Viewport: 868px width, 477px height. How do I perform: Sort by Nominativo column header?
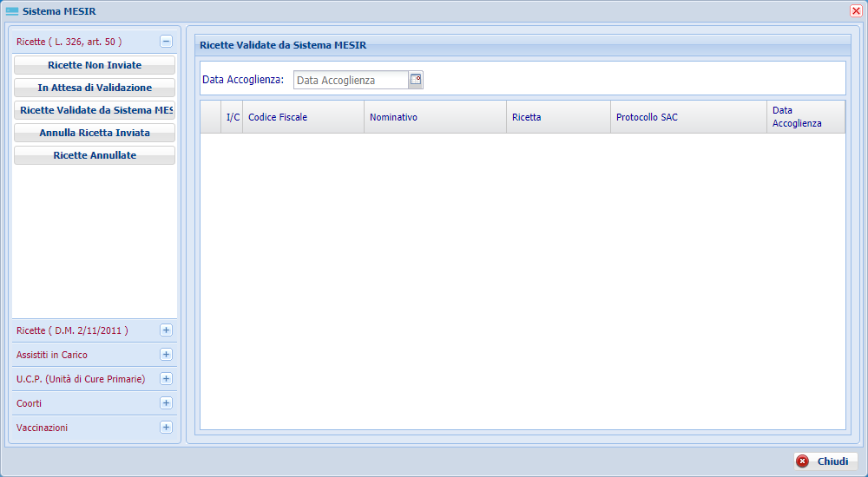tap(435, 117)
